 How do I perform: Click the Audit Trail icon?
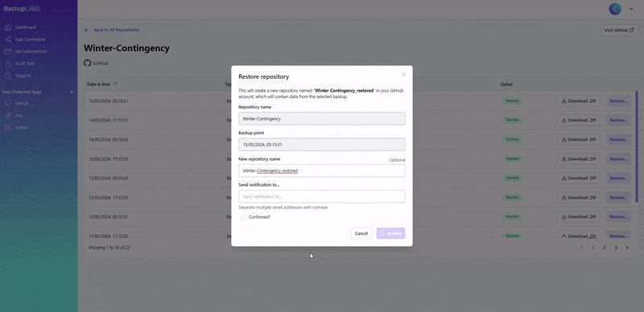tap(8, 64)
